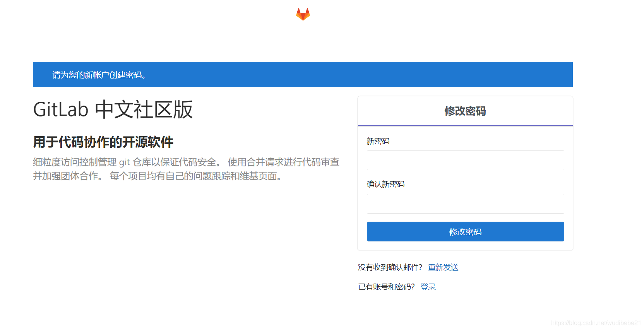Focus the 确认新密码 confirmation field

click(x=465, y=203)
